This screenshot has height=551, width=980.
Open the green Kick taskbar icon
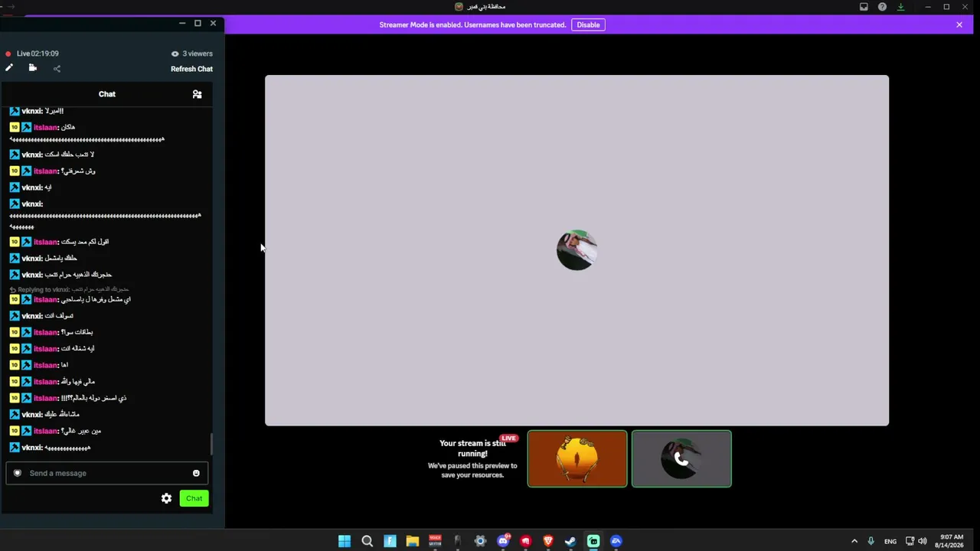point(593,541)
